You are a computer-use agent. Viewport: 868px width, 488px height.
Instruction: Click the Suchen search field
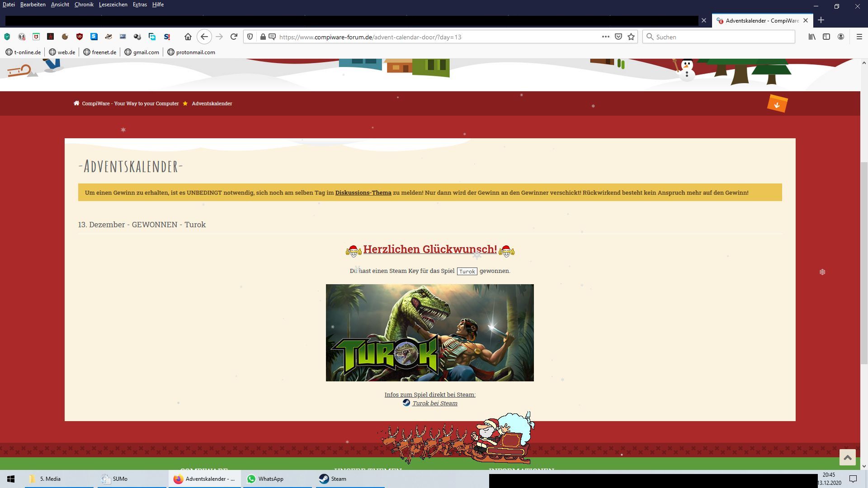click(719, 37)
